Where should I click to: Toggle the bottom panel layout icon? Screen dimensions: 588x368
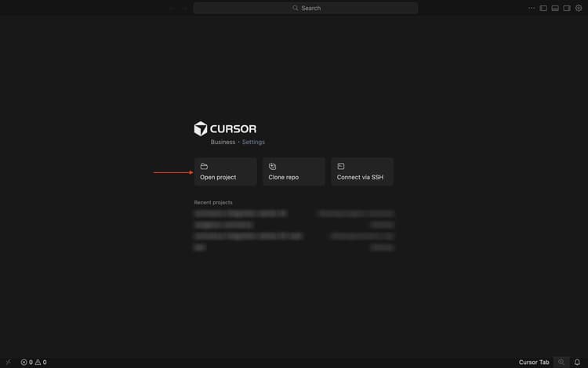pos(555,8)
